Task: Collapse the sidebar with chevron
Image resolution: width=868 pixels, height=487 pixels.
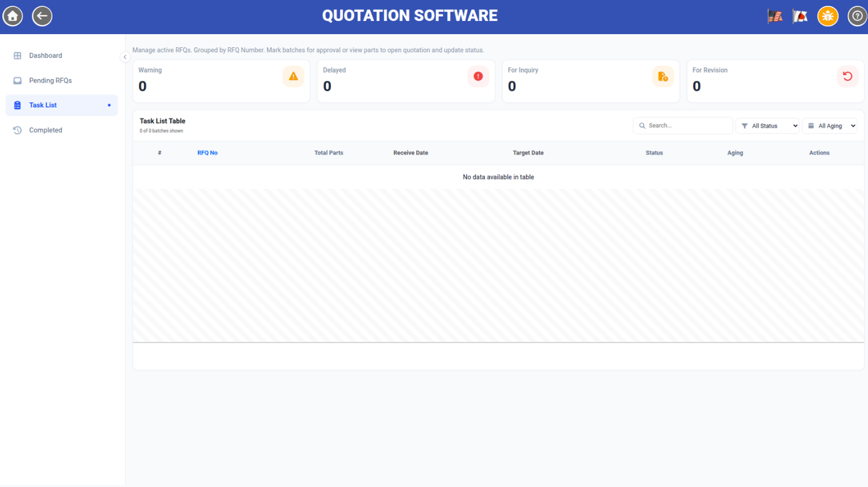Action: [125, 57]
